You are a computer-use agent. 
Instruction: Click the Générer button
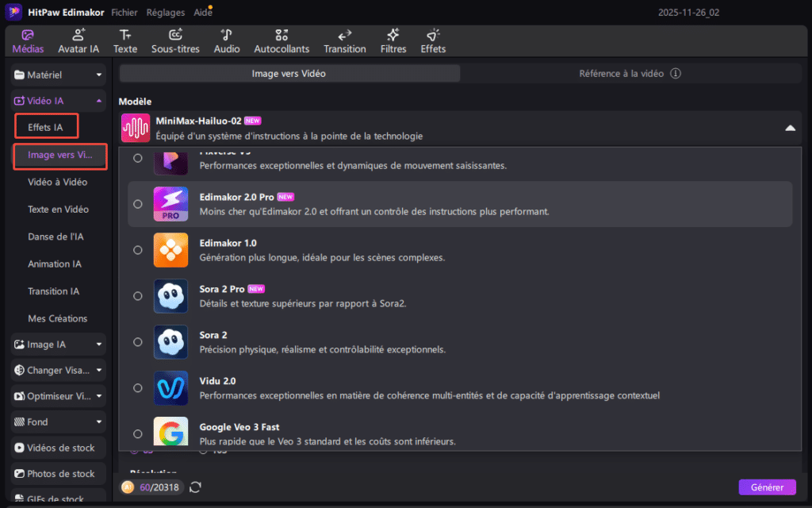point(767,487)
